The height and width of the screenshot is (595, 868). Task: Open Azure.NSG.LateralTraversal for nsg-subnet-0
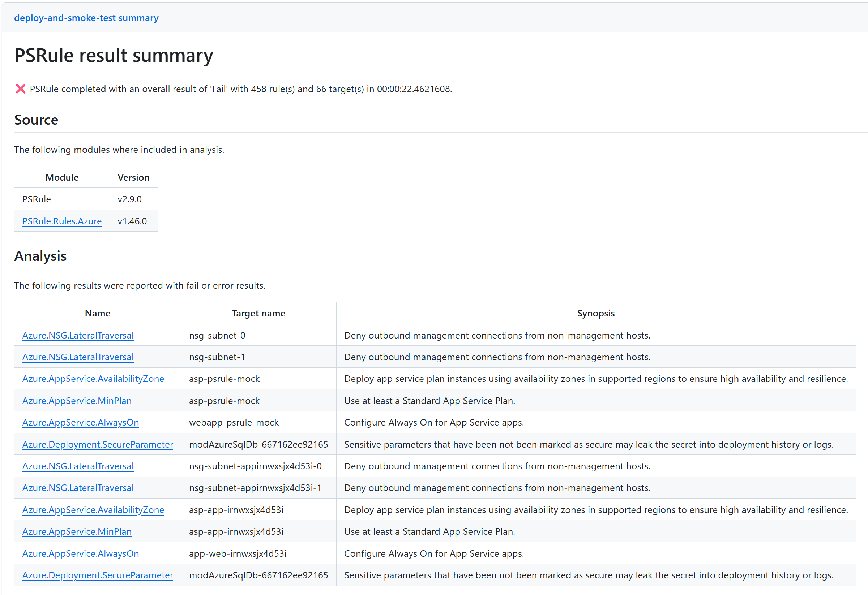click(78, 335)
